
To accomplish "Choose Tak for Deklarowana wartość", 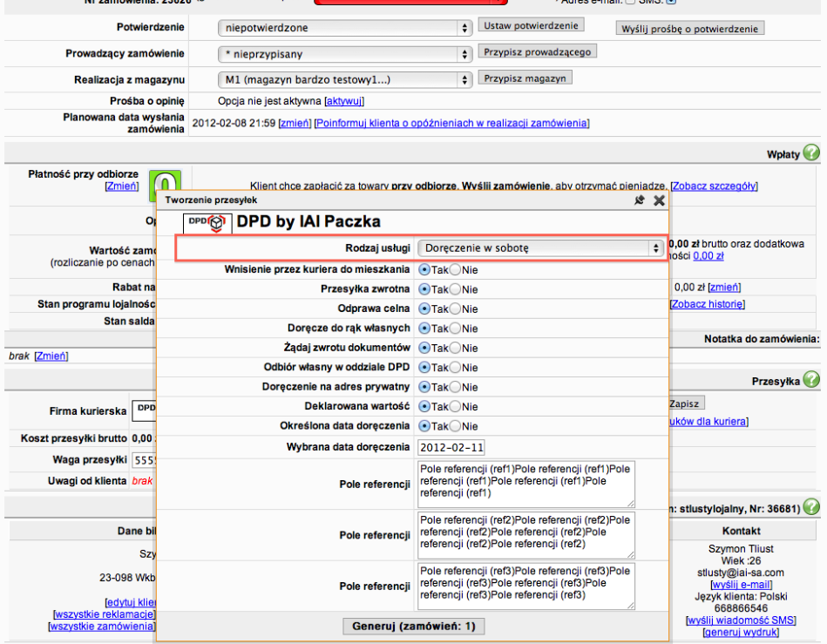I will (424, 406).
